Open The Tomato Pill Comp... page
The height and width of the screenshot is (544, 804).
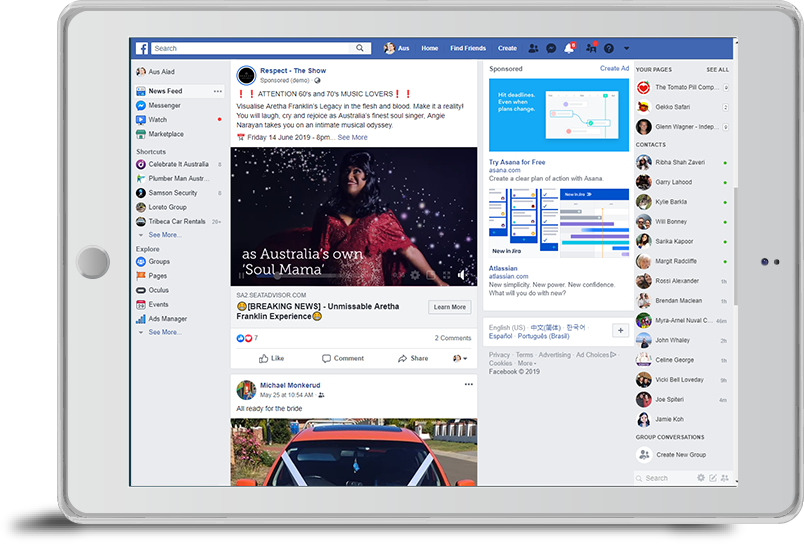pyautogui.click(x=682, y=88)
